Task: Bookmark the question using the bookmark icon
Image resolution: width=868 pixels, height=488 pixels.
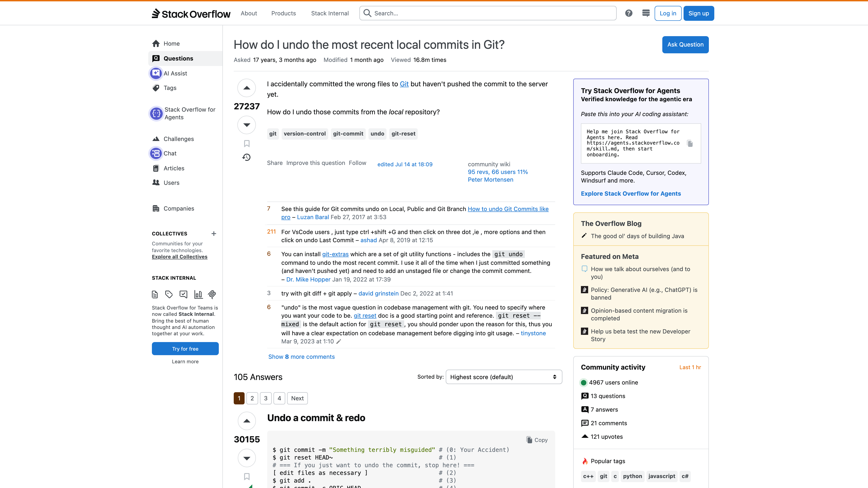Action: (x=247, y=144)
